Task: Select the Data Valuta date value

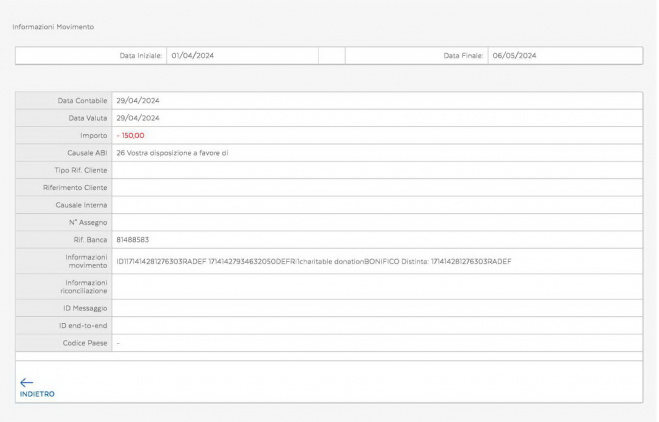Action: [x=138, y=117]
